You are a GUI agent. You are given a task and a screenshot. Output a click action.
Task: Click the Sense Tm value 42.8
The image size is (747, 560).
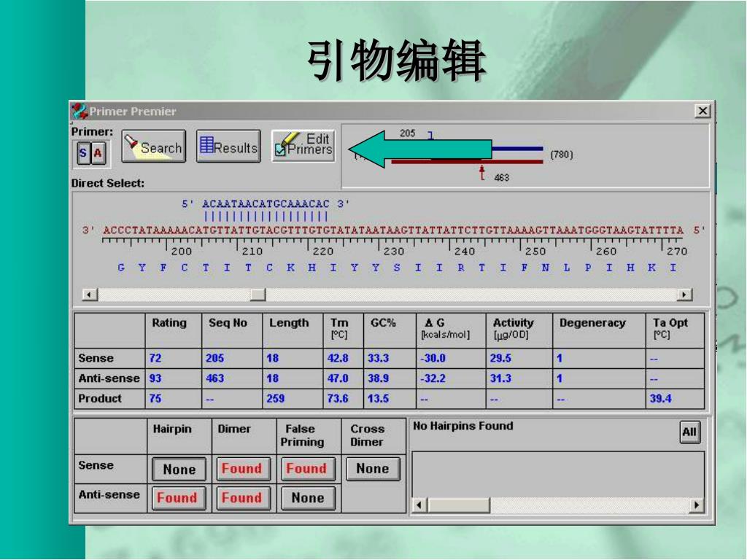pyautogui.click(x=338, y=358)
